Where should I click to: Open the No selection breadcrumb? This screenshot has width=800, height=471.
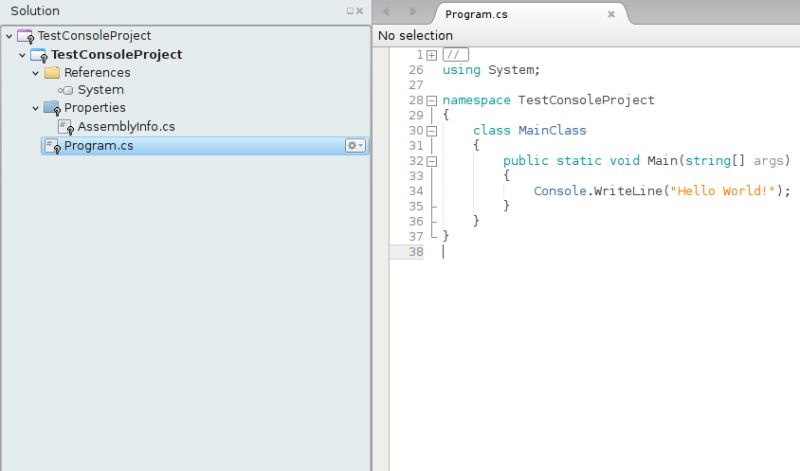415,36
